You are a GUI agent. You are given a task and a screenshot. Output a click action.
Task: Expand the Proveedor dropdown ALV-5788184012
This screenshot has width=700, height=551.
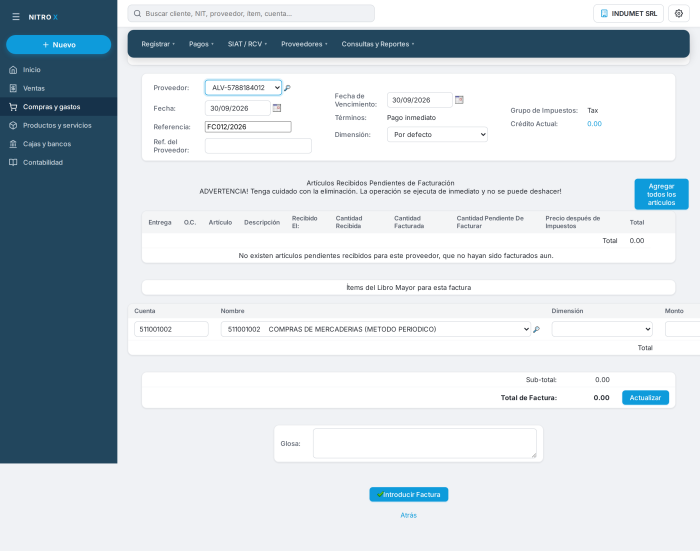tap(243, 88)
